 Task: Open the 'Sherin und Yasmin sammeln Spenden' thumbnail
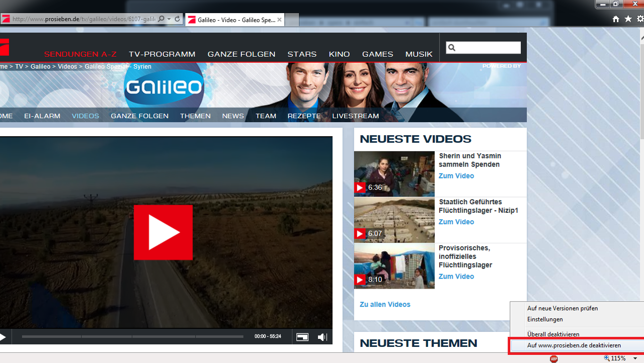(x=394, y=174)
